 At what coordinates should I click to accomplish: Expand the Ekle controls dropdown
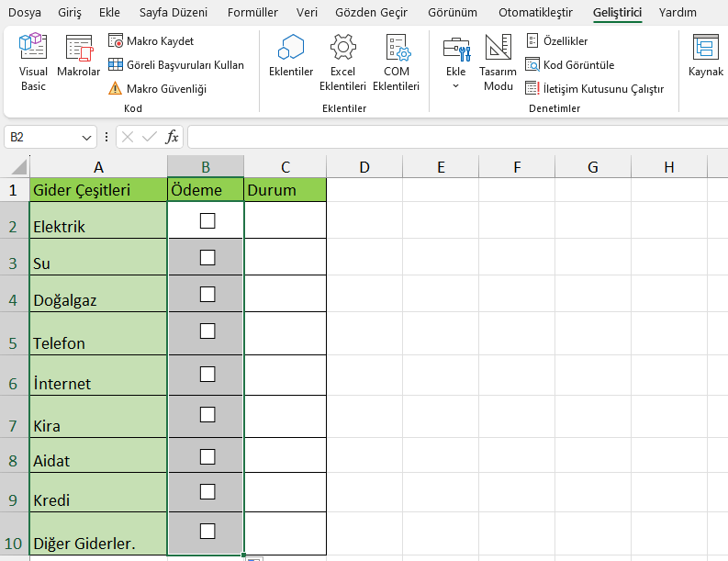455,85
